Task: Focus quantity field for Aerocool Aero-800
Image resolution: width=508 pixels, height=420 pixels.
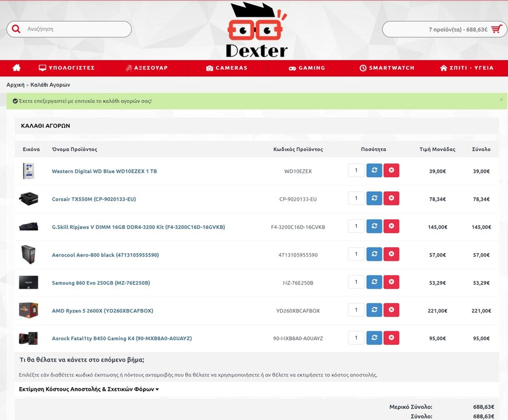Action: point(356,254)
